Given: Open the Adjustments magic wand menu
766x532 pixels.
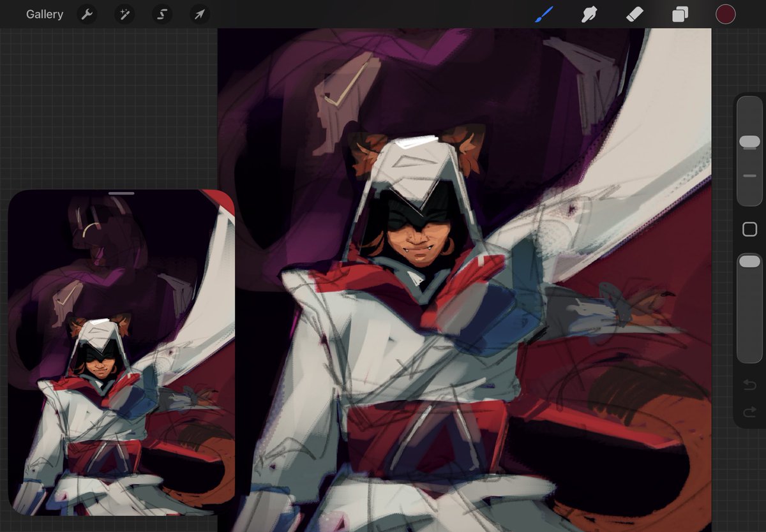Looking at the screenshot, I should coord(124,14).
